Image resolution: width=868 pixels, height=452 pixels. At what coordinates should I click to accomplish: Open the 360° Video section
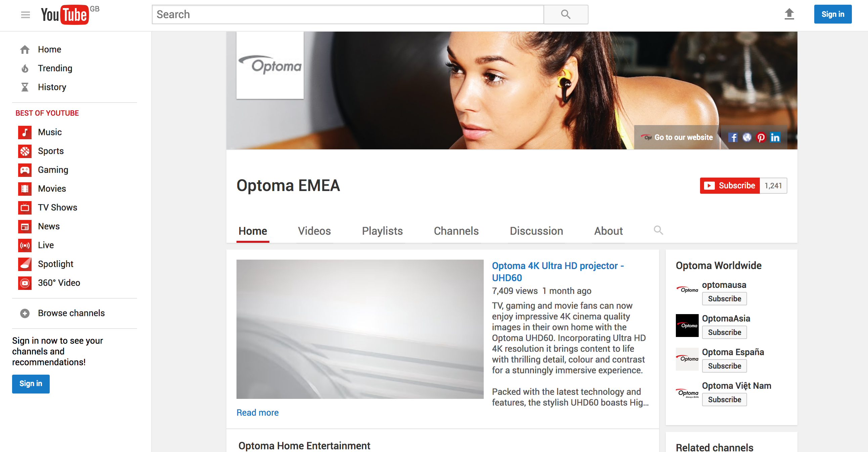[x=59, y=283]
